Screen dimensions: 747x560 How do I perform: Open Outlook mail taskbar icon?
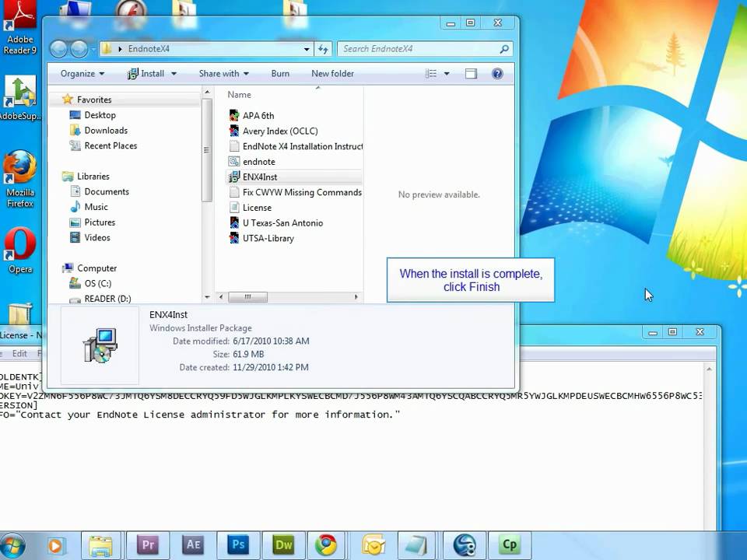(373, 546)
